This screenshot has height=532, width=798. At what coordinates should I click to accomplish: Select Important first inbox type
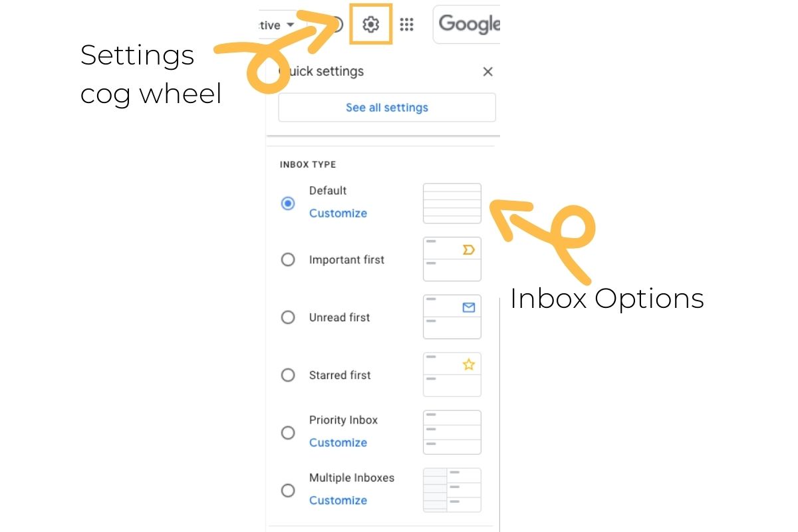point(288,259)
